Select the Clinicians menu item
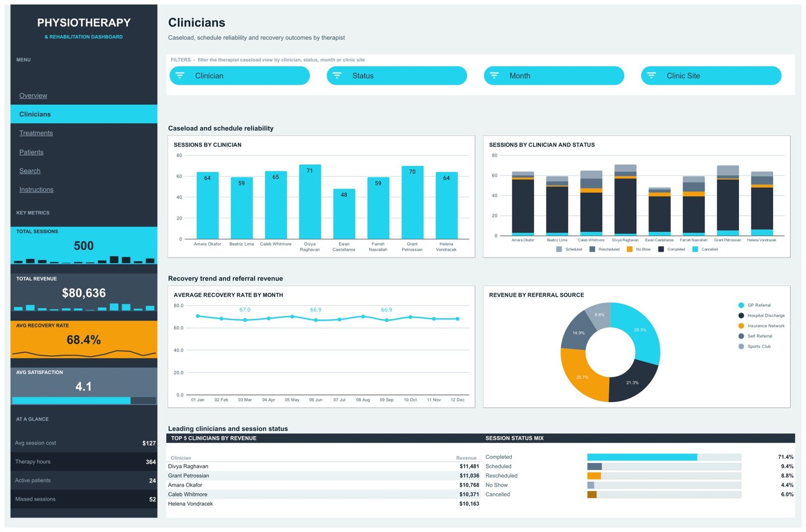Viewport: 806px width, 532px height. (x=84, y=114)
